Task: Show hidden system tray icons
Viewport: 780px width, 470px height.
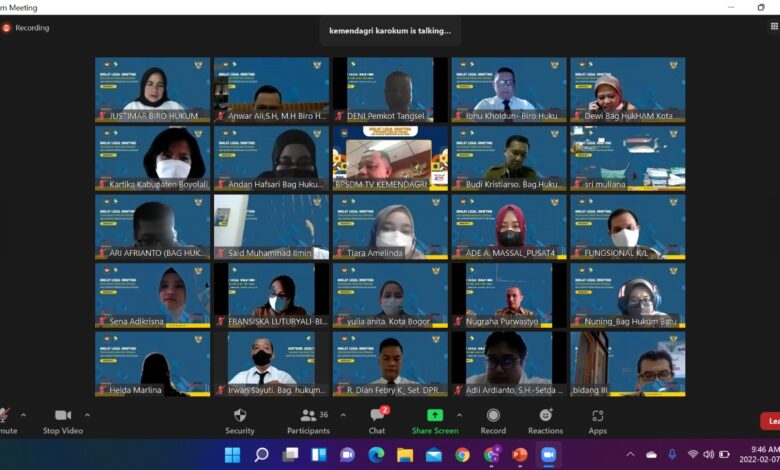Action: 631,455
